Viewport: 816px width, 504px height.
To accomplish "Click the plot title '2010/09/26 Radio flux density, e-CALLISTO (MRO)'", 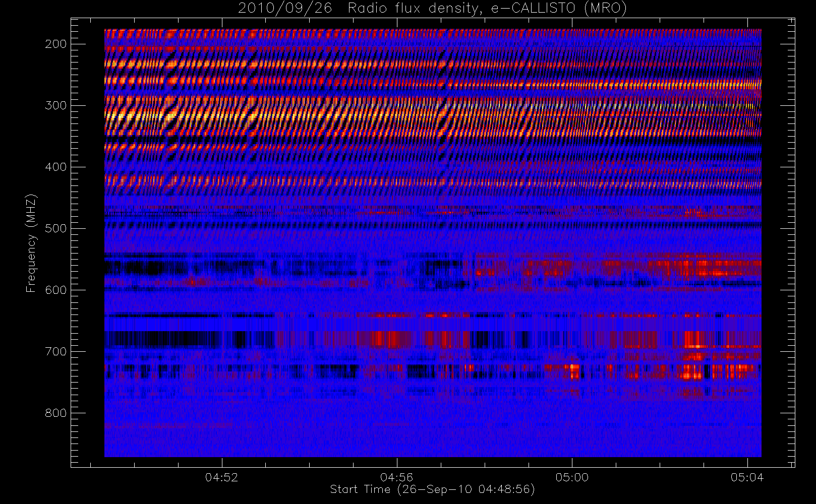I will click(x=432, y=9).
